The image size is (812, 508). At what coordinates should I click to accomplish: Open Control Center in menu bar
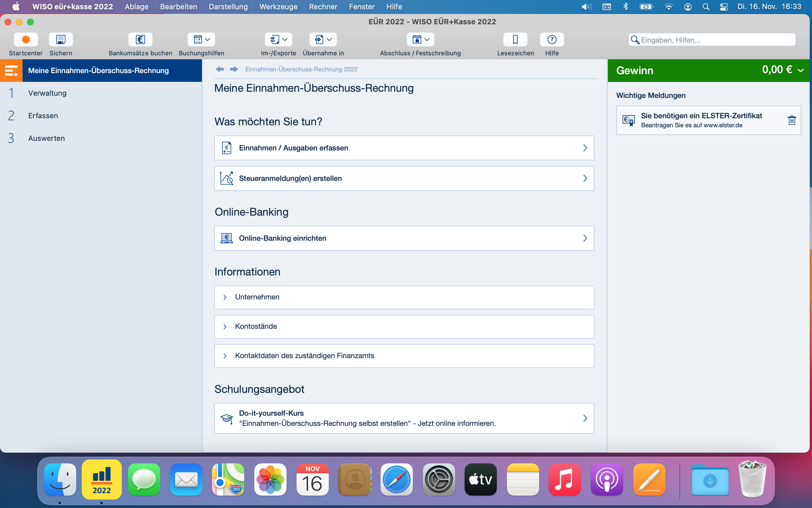coord(724,7)
